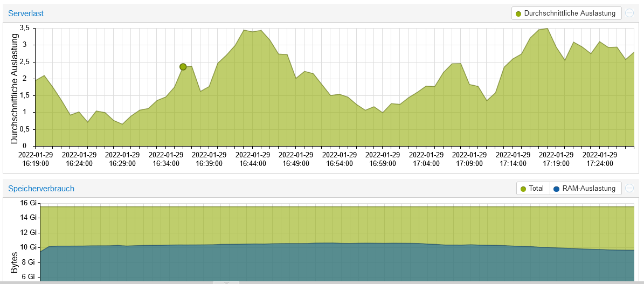Click the 1,5 value on load y-axis
Screen dimensions: 644x284
coord(25,95)
